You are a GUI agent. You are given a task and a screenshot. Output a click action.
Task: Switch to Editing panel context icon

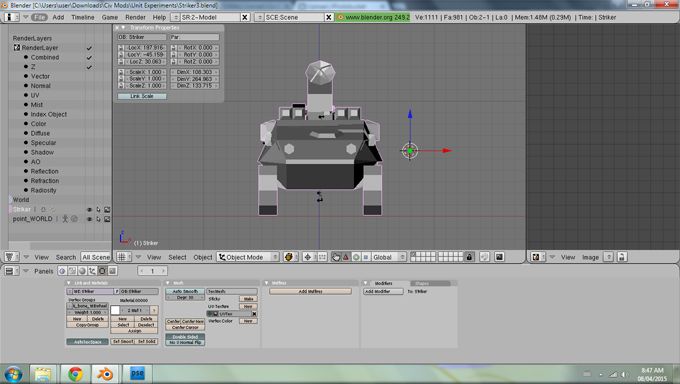(x=102, y=271)
